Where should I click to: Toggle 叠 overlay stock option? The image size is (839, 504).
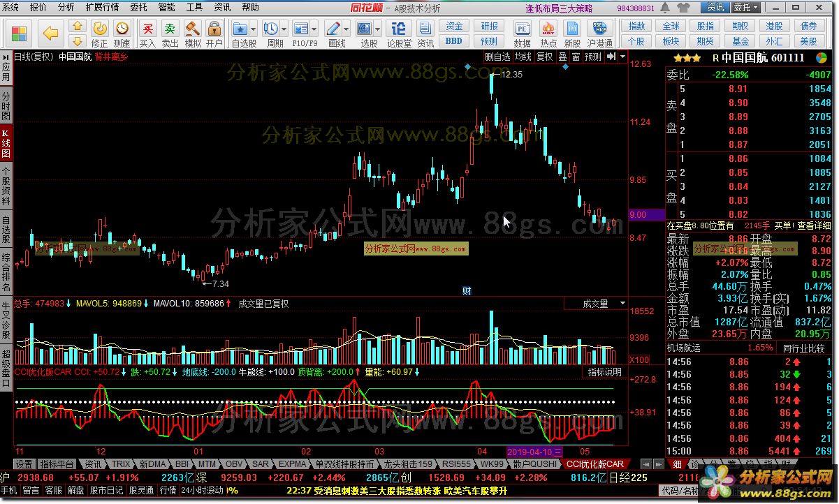coord(562,57)
